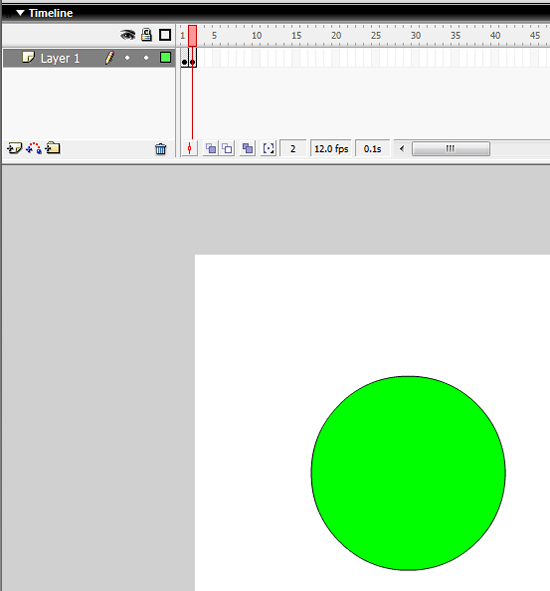Delete layer with the trash icon

point(161,149)
